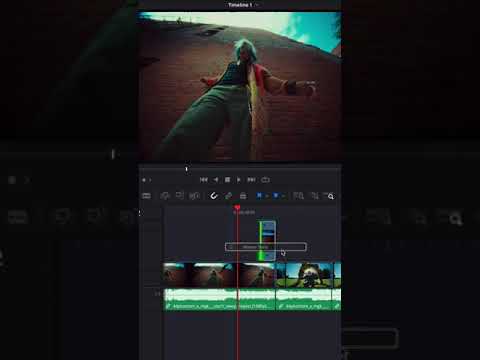Toggle the Snapping magnet icon

point(214,196)
